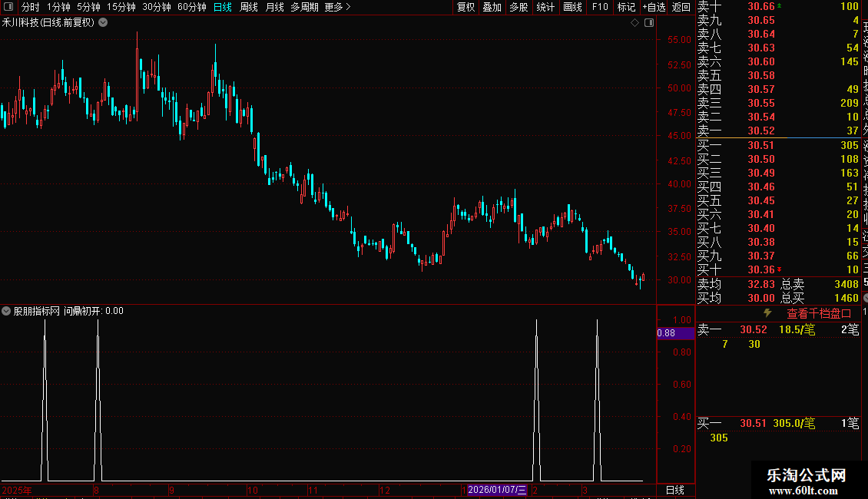Click the 2025年 label on time axis
Viewport: 868px width, 499px height.
click(17, 490)
